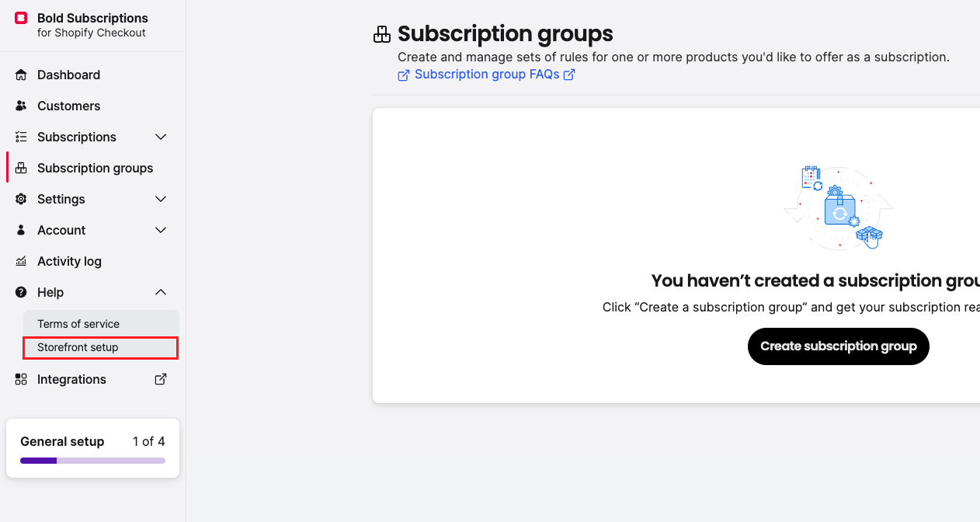This screenshot has width=980, height=522.
Task: Click the Account person icon
Action: (x=20, y=230)
